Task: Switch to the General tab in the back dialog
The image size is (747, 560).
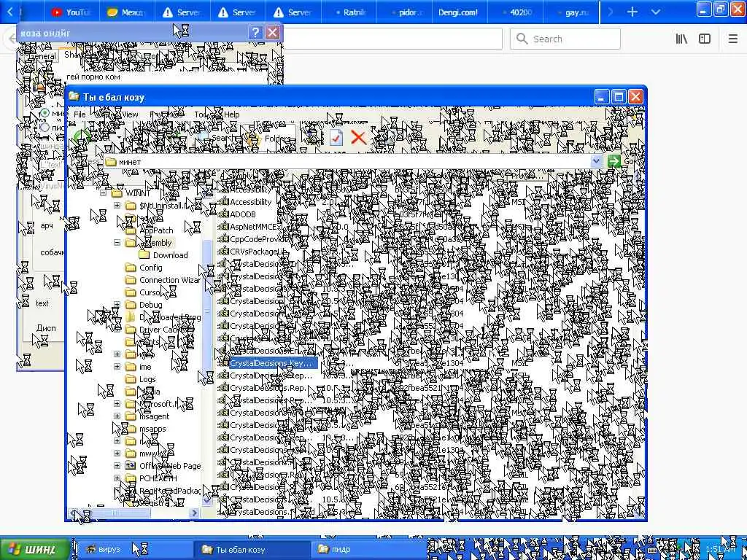Action: coord(42,55)
